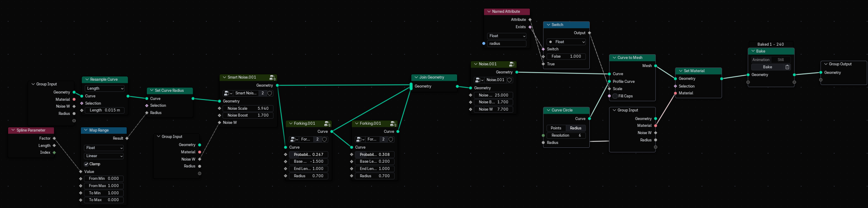Open node group browse icon in Noise.001
The width and height of the screenshot is (868, 208).
tap(479, 80)
